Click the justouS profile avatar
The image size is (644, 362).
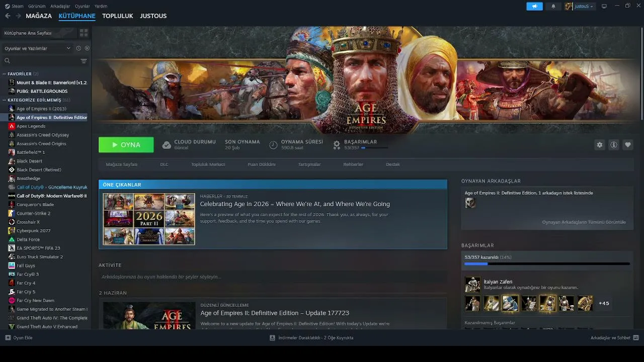pos(569,6)
